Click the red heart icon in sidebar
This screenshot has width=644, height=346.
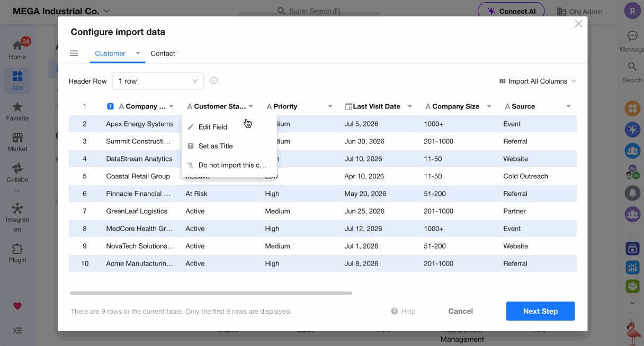point(17,306)
